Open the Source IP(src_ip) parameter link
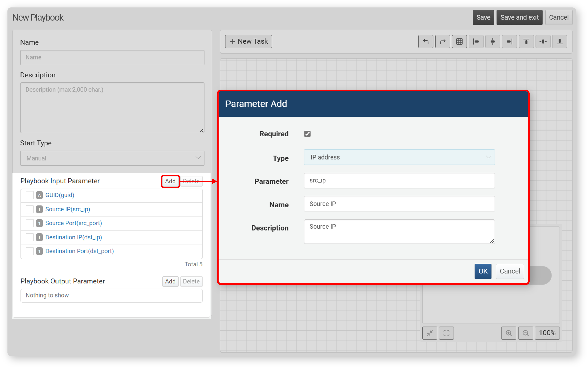The width and height of the screenshot is (588, 368). pyautogui.click(x=68, y=209)
